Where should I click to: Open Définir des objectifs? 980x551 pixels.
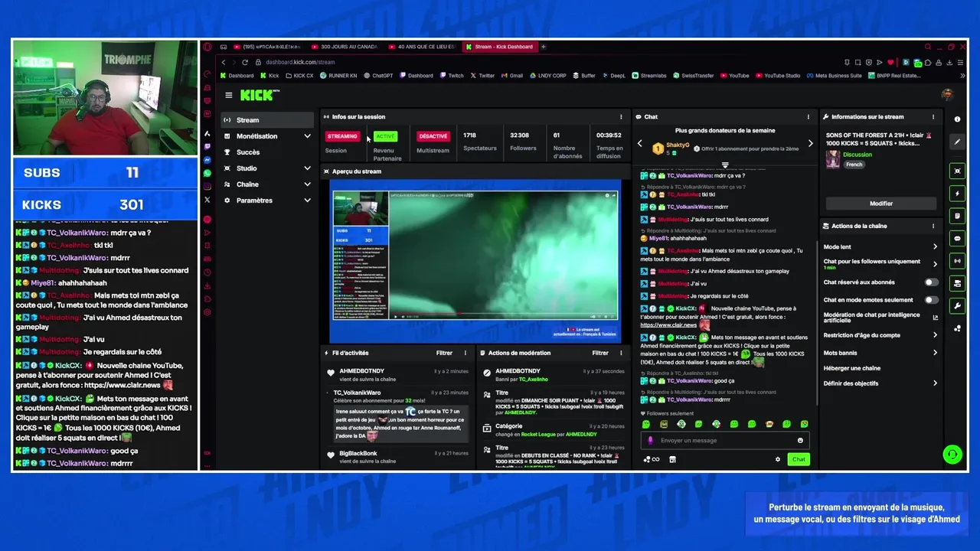[x=880, y=383]
